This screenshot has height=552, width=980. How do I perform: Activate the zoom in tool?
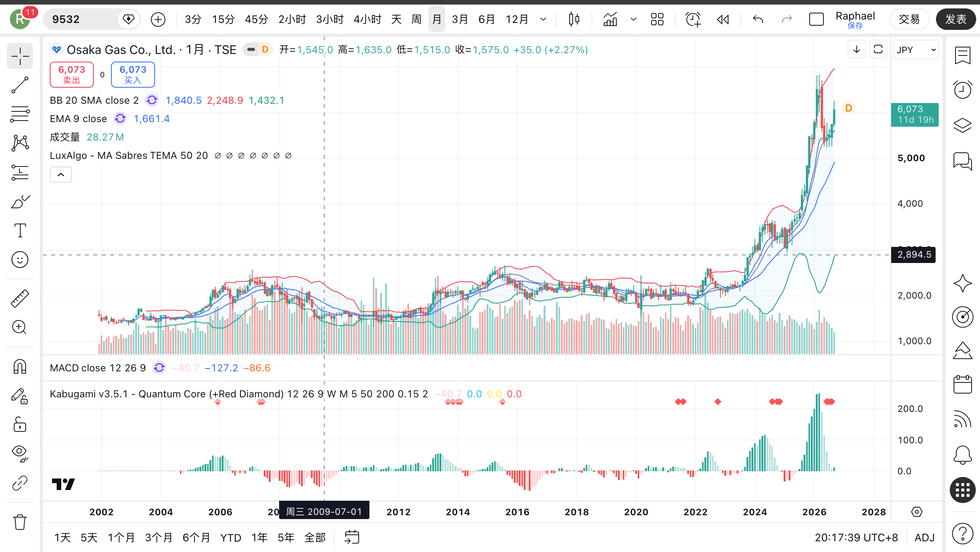click(20, 327)
